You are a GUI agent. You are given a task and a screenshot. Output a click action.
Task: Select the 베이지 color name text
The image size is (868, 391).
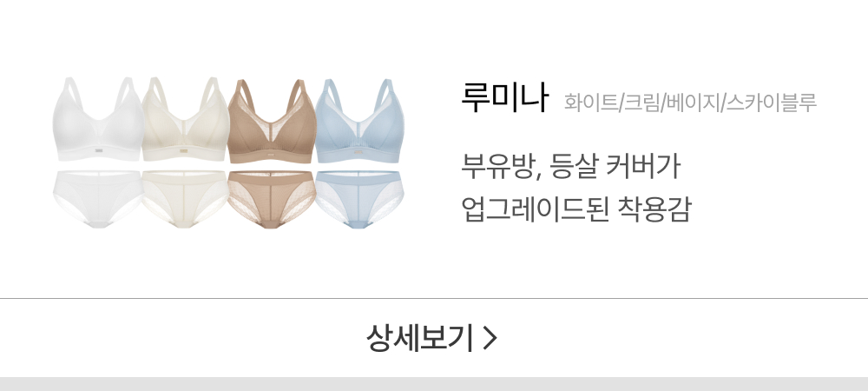coord(693,103)
